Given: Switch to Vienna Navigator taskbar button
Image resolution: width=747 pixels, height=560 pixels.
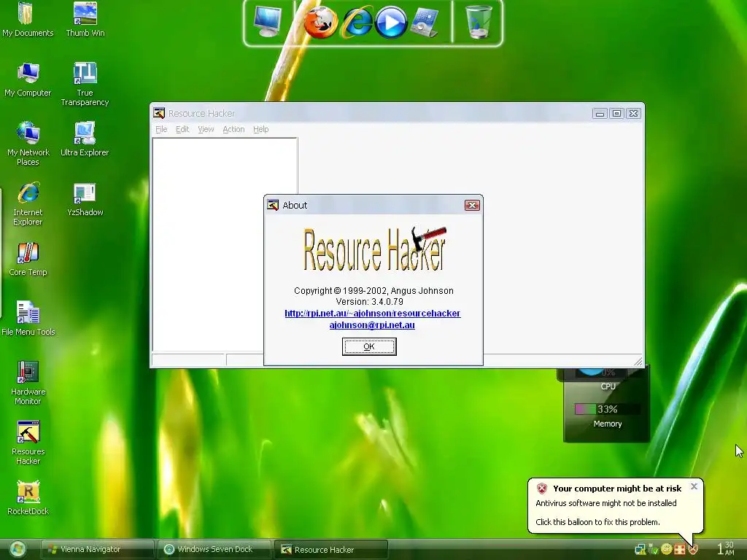Looking at the screenshot, I should pos(97,549).
